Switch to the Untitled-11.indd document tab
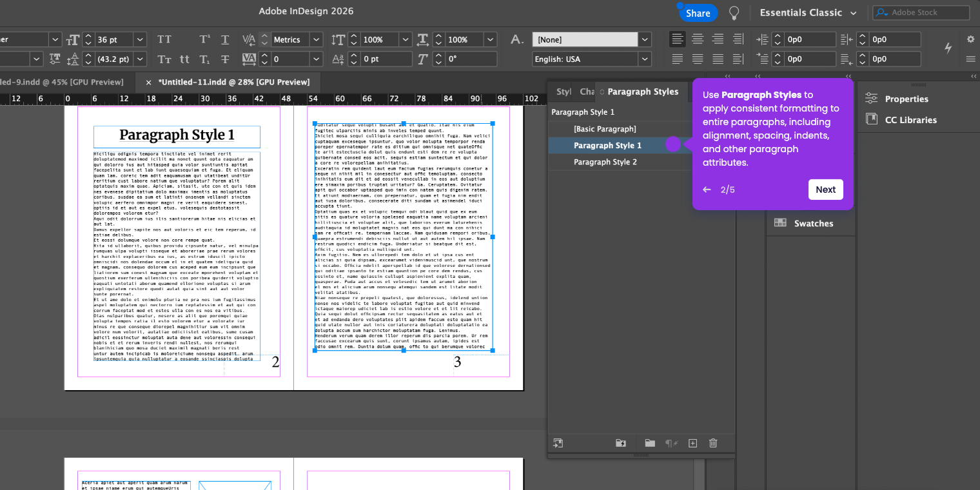Viewport: 980px width, 490px height. (x=233, y=83)
